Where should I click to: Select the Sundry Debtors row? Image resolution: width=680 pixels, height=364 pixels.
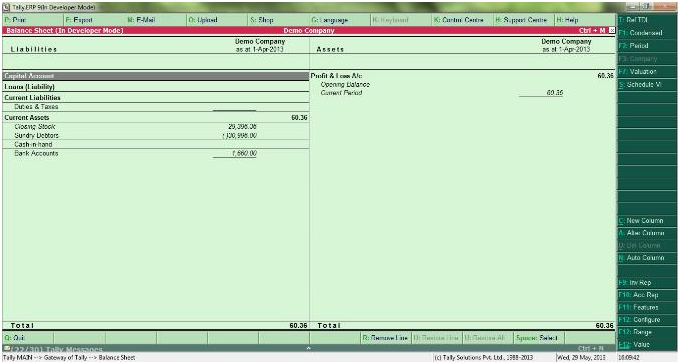point(156,136)
